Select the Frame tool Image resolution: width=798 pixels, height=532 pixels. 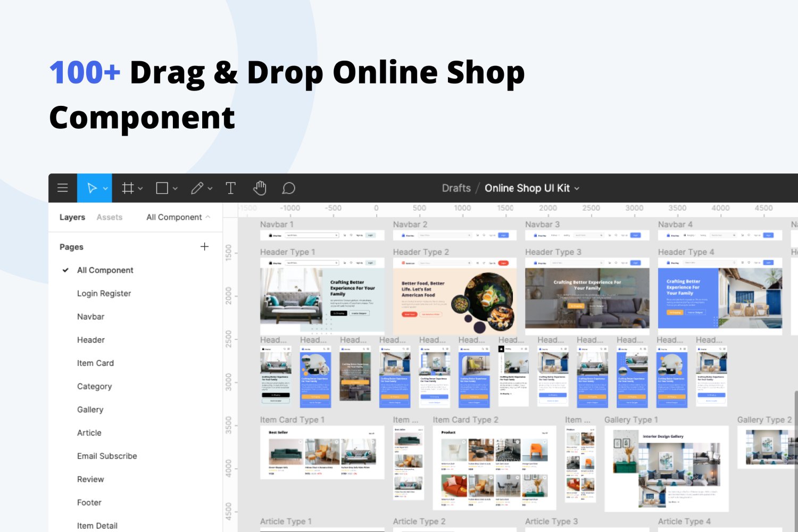point(128,188)
